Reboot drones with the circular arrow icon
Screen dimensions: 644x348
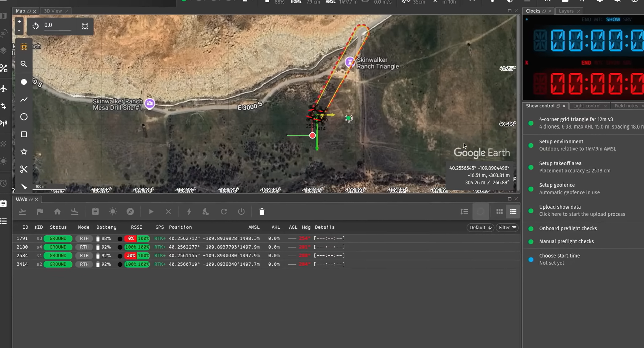224,212
